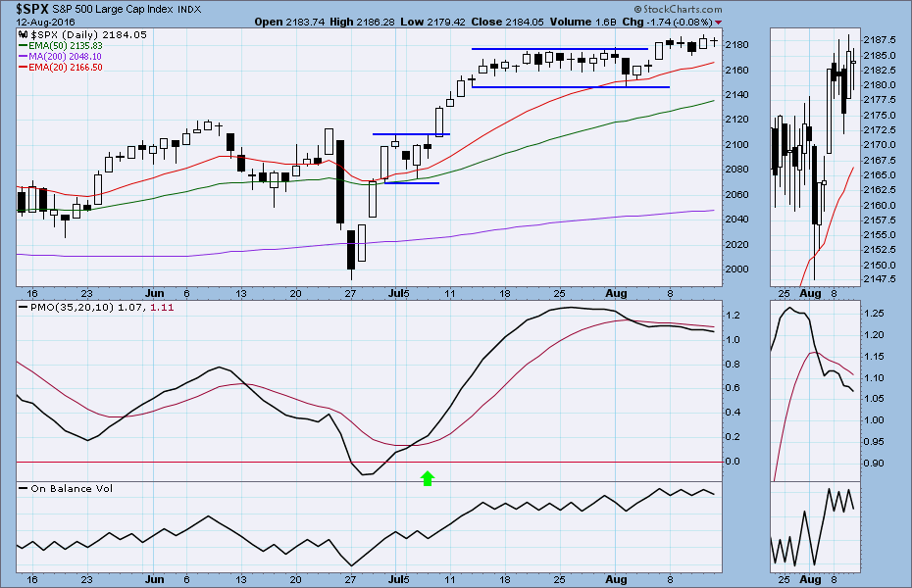Click the green buy signal arrow
The width and height of the screenshot is (912, 588).
point(427,478)
